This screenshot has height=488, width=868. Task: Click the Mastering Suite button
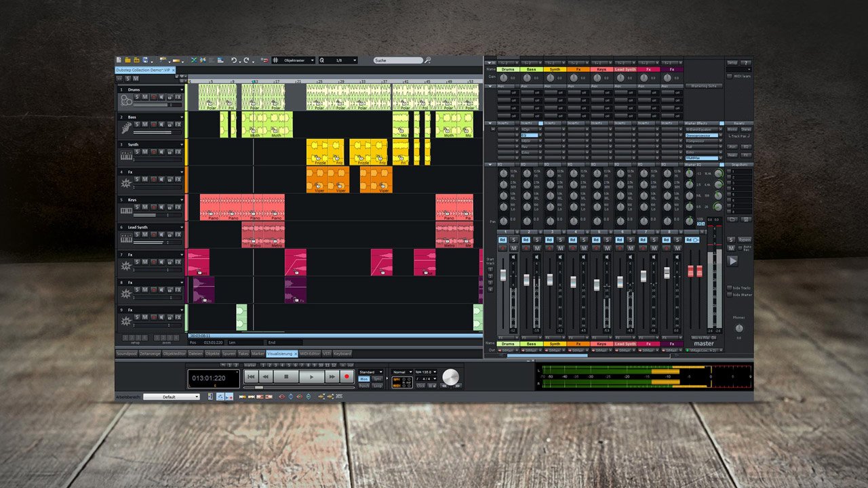[x=703, y=86]
